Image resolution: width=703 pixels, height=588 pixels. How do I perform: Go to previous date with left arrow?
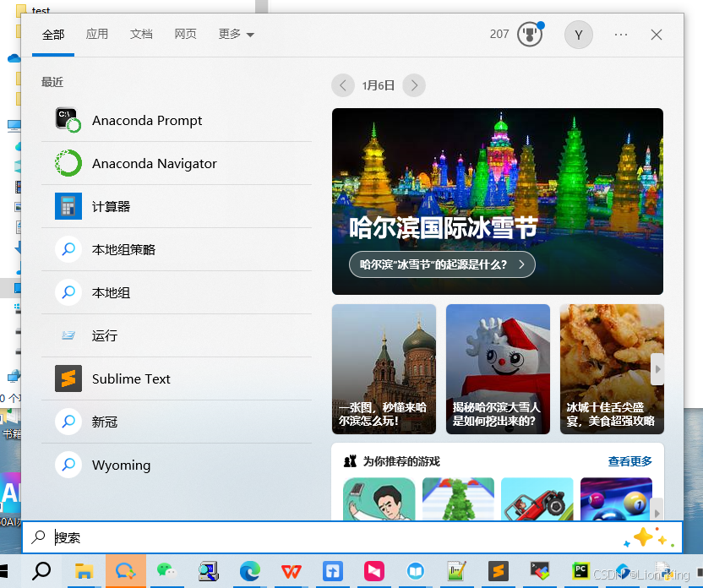[x=343, y=85]
